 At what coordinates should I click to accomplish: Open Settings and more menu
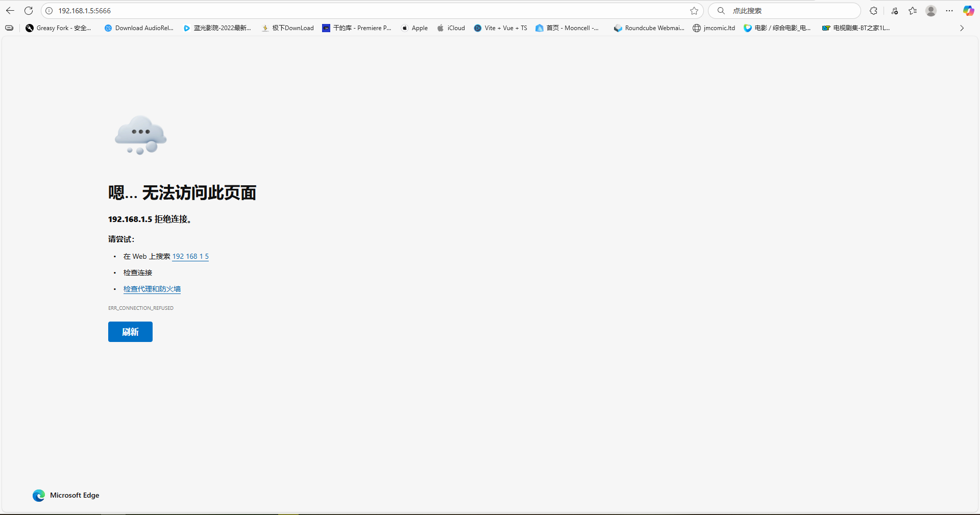click(x=949, y=11)
